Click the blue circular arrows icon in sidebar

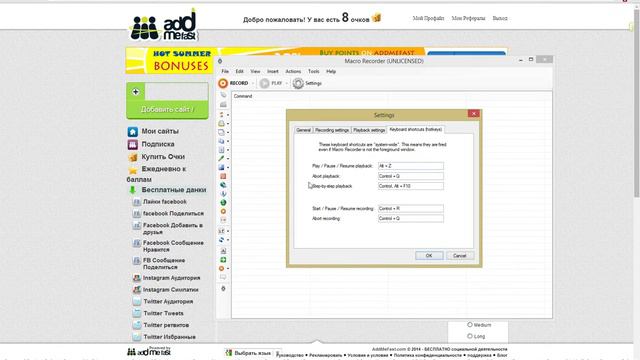click(x=221, y=240)
